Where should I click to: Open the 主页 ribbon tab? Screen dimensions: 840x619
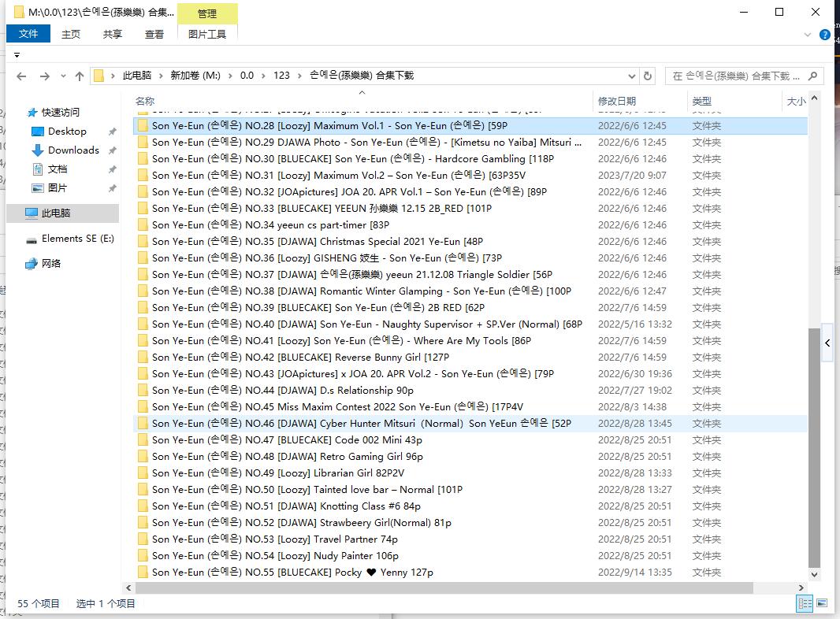point(71,35)
